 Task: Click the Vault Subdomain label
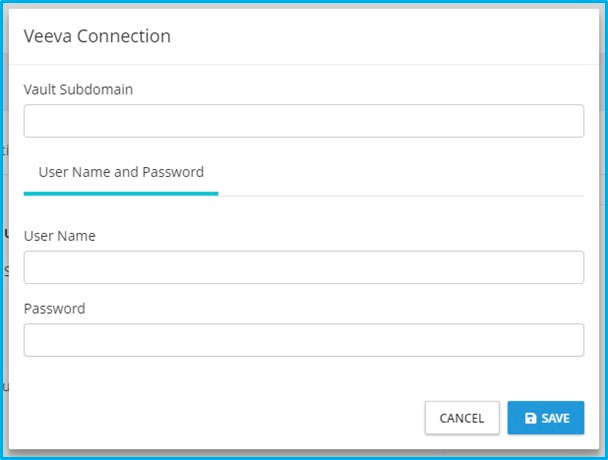point(78,89)
